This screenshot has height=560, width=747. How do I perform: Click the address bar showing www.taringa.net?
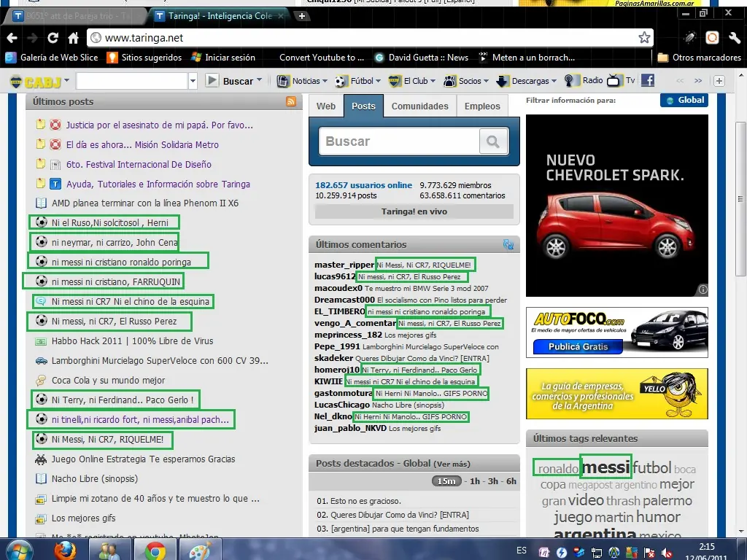point(369,38)
